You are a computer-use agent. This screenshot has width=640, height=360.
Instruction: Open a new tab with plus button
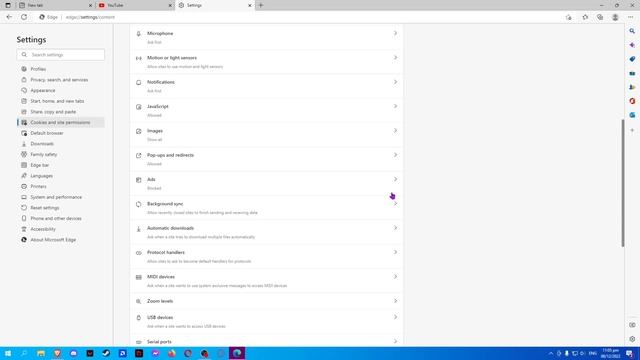(x=261, y=5)
